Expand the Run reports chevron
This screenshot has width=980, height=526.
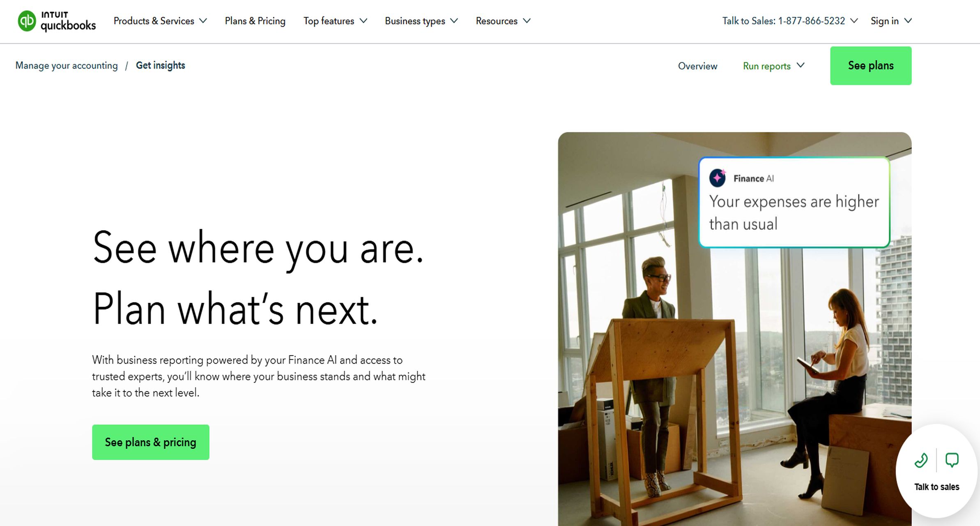pos(801,65)
